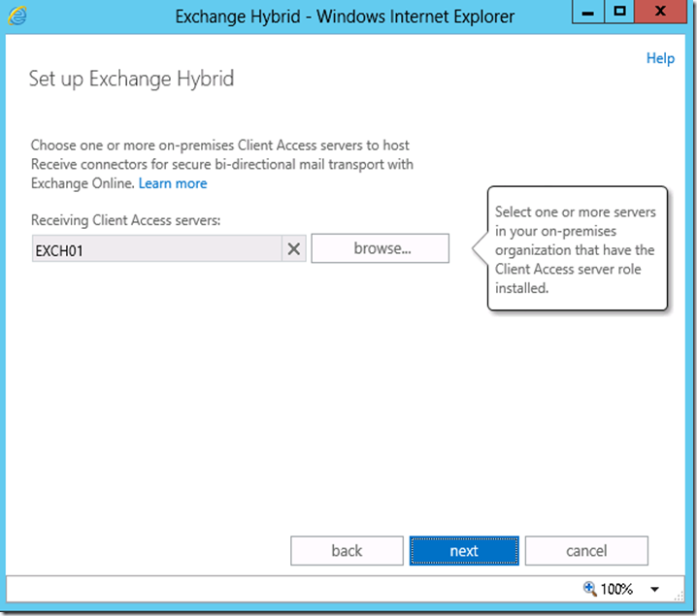Open the zoom level dropdown arrow
697x616 pixels.
654,590
